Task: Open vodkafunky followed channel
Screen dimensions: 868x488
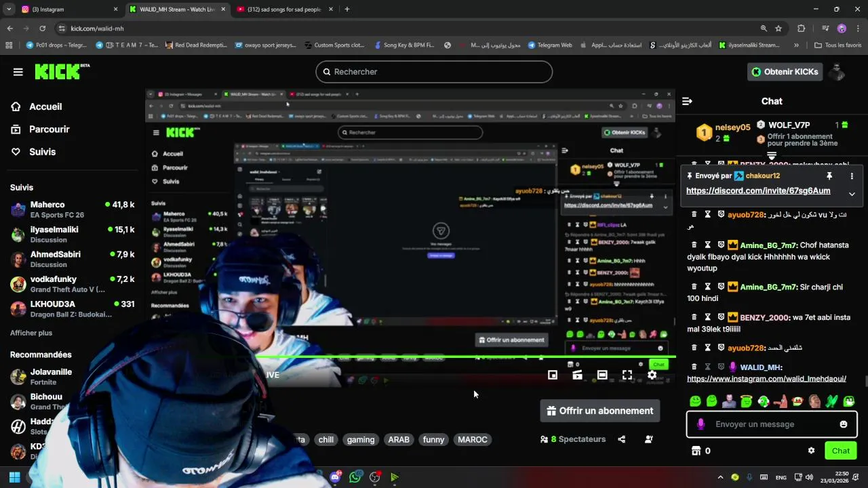Action: 73,284
